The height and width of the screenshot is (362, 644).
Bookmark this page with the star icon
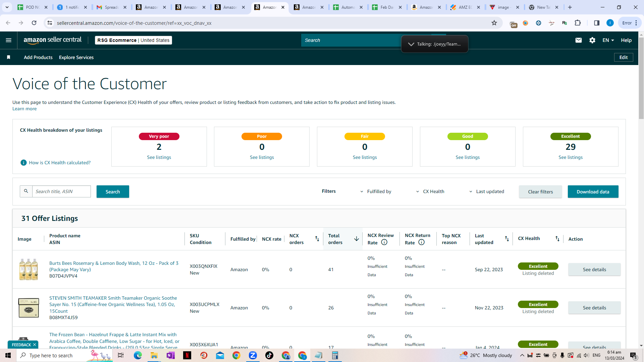click(494, 23)
